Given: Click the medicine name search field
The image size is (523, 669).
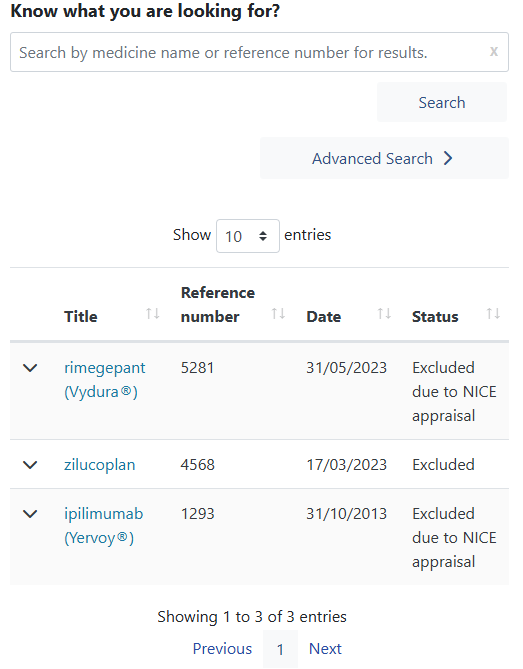Looking at the screenshot, I should coord(259,52).
